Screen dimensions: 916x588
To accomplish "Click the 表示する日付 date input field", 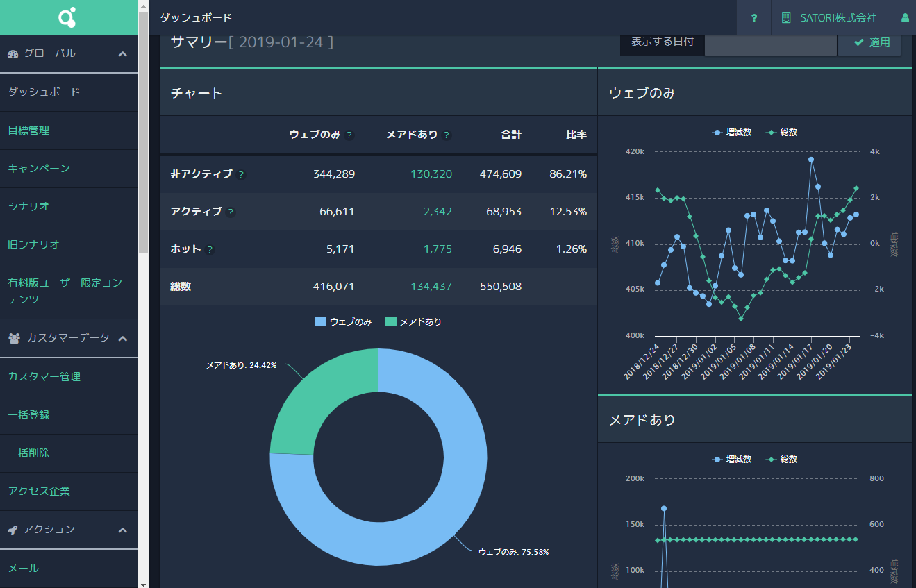I will pyautogui.click(x=771, y=42).
